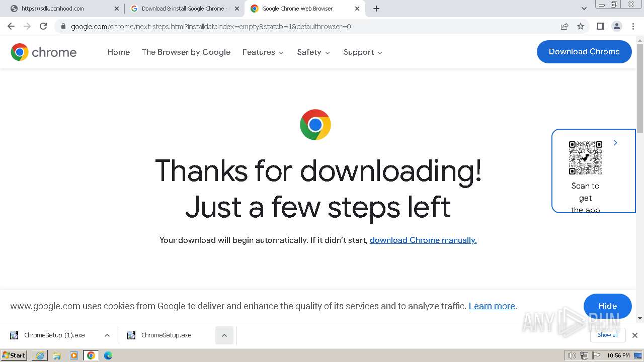Open Chrome three-dot menu
The width and height of the screenshot is (644, 362).
point(633,26)
